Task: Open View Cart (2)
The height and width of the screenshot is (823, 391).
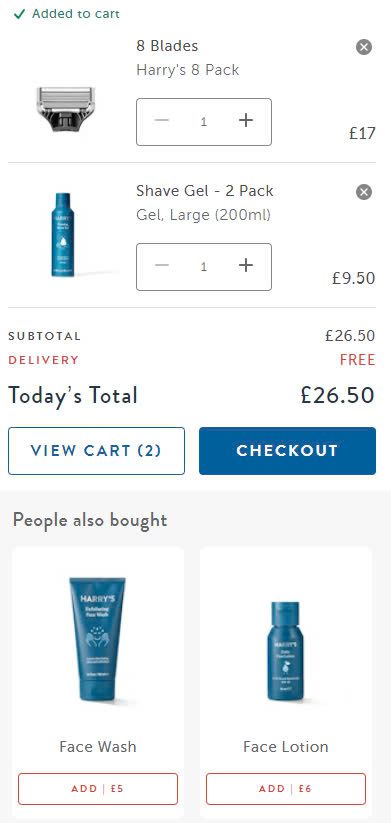Action: click(97, 451)
